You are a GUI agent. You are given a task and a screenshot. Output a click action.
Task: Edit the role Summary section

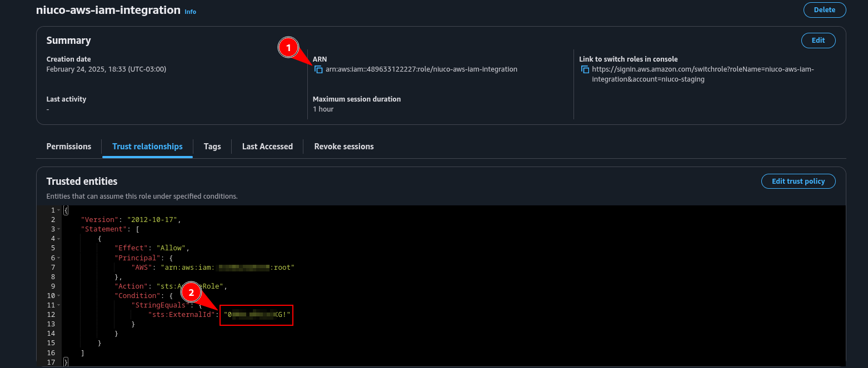(818, 41)
